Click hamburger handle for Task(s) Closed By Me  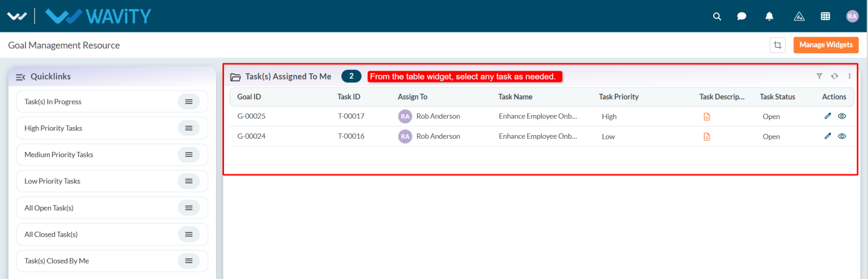189,261
